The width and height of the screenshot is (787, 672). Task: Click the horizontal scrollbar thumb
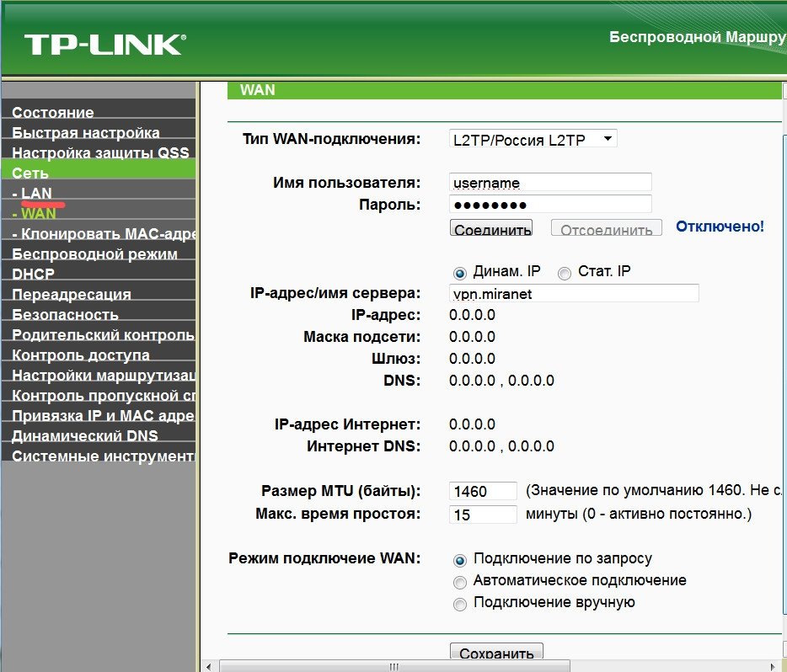[394, 666]
